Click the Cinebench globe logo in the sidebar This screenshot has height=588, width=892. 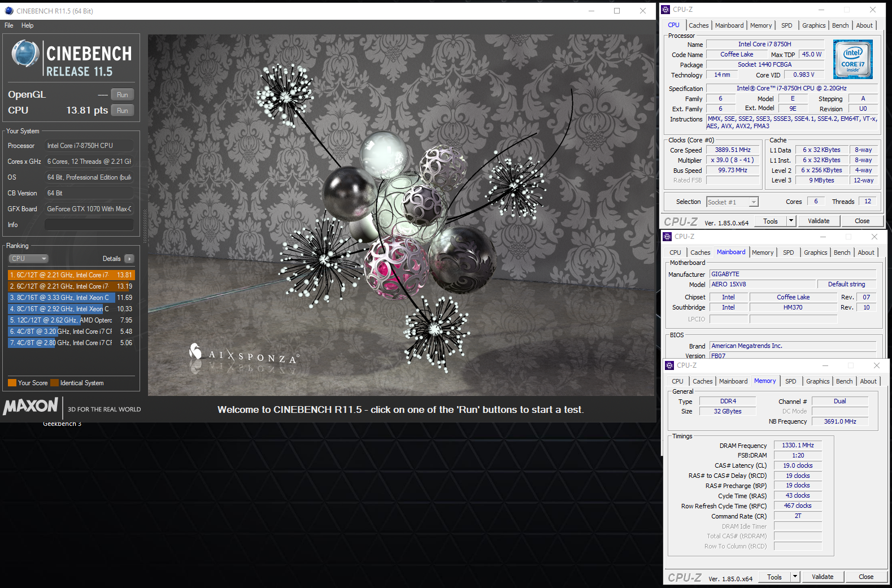[x=25, y=54]
